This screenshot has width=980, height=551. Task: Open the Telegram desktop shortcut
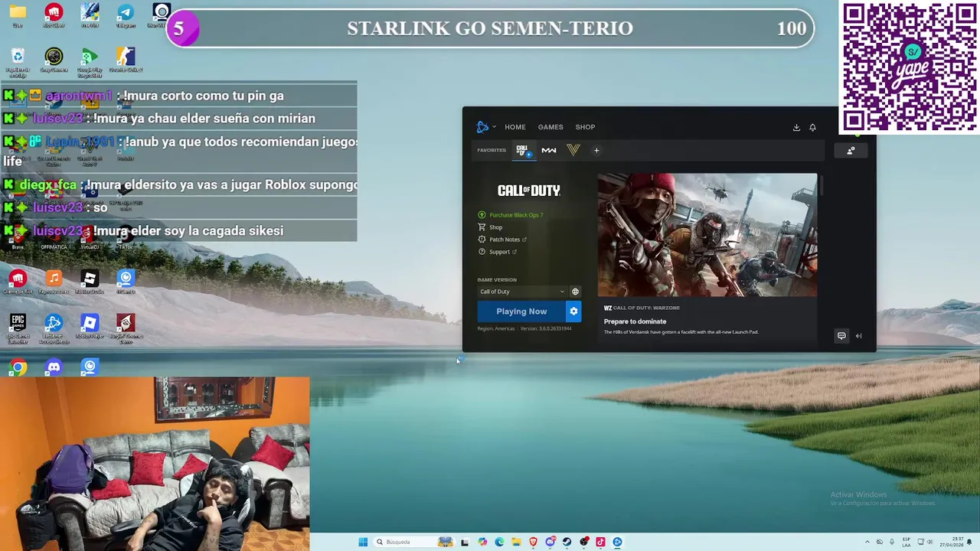click(126, 15)
